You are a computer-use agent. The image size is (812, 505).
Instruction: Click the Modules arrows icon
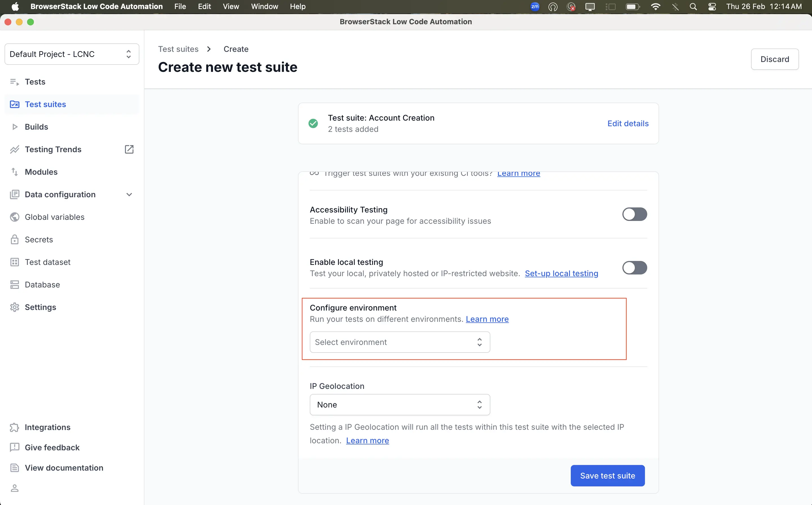14,172
